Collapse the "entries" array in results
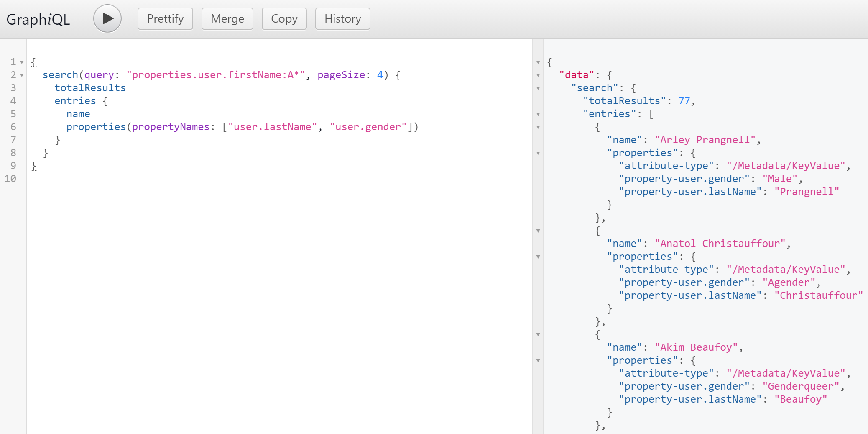The width and height of the screenshot is (868, 434). [538, 114]
